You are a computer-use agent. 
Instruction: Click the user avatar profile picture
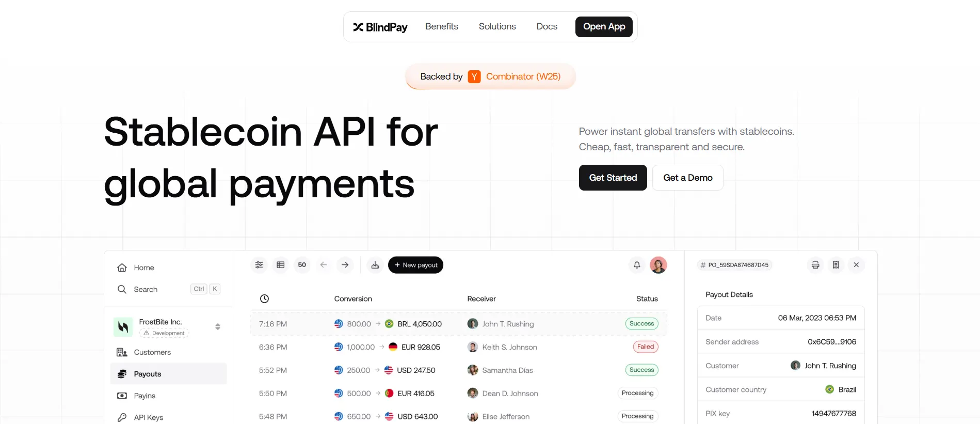coord(658,265)
